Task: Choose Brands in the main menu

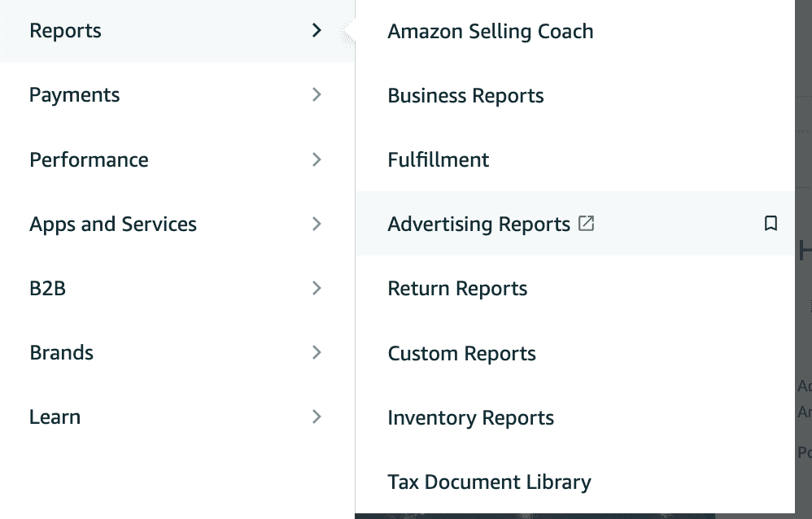Action: [61, 353]
